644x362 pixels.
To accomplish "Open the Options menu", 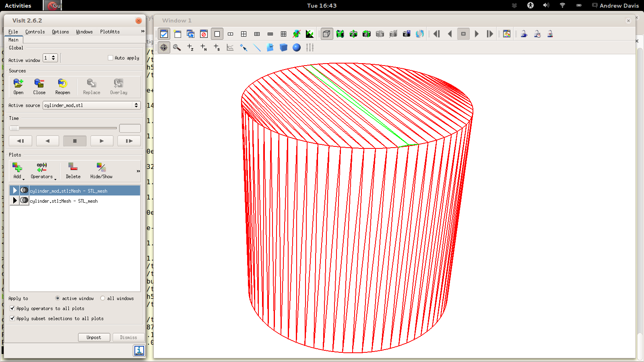I will (60, 32).
